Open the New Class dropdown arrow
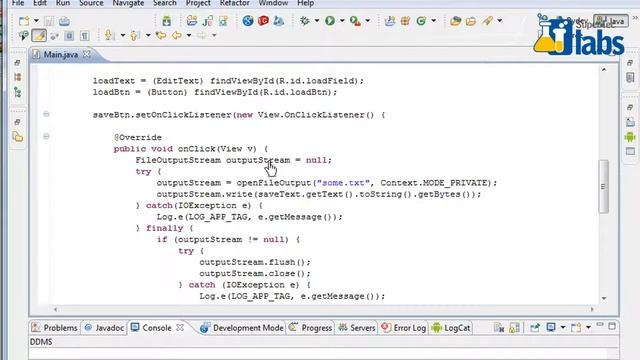Image resolution: width=640 pixels, height=360 pixels. [433, 20]
